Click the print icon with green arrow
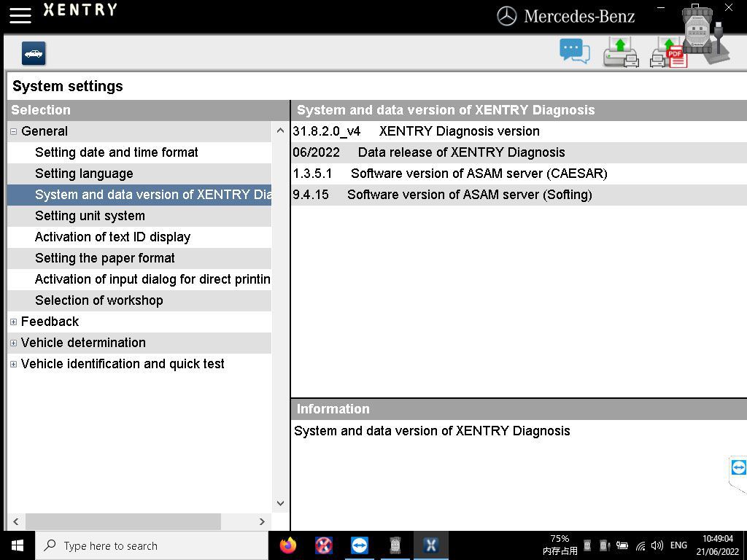The image size is (747, 560). 621,52
